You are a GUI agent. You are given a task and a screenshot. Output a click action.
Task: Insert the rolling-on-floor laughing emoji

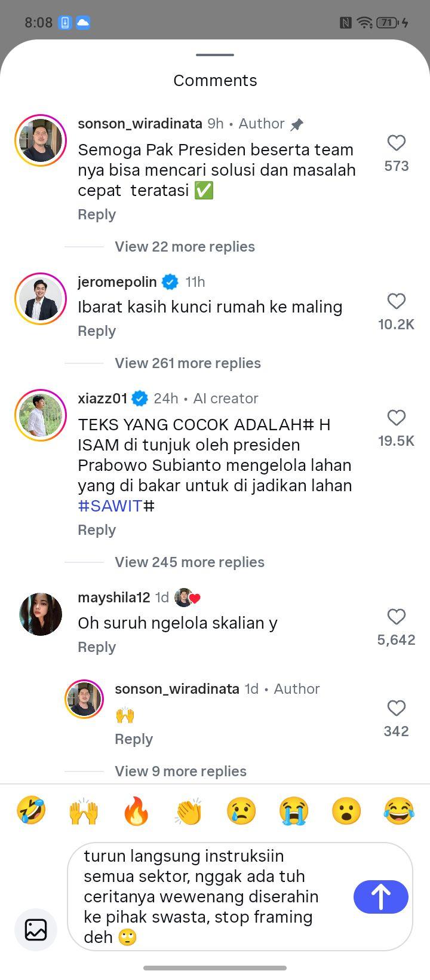click(x=31, y=812)
